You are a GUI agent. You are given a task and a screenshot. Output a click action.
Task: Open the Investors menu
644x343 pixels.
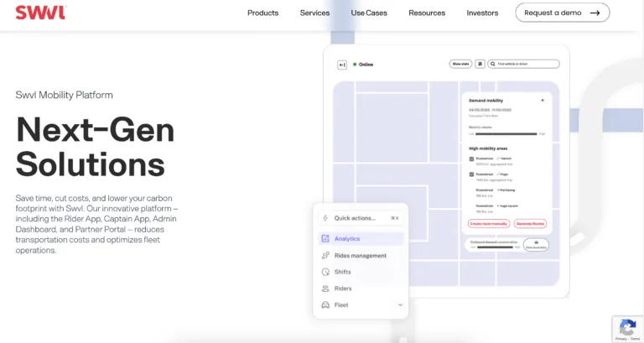click(482, 13)
